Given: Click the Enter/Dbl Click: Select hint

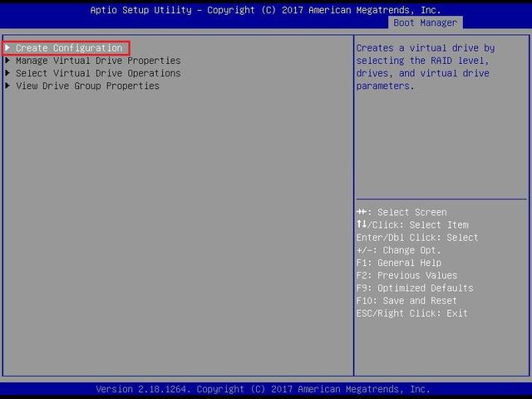Looking at the screenshot, I should 417,238.
